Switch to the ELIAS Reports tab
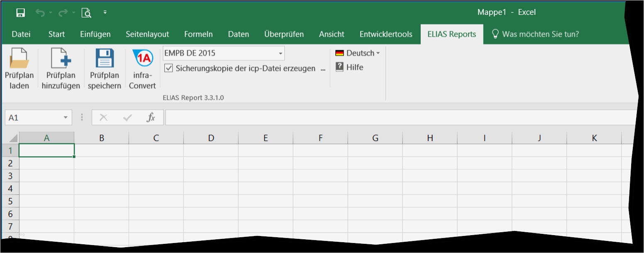Image resolution: width=644 pixels, height=253 pixels. (451, 34)
